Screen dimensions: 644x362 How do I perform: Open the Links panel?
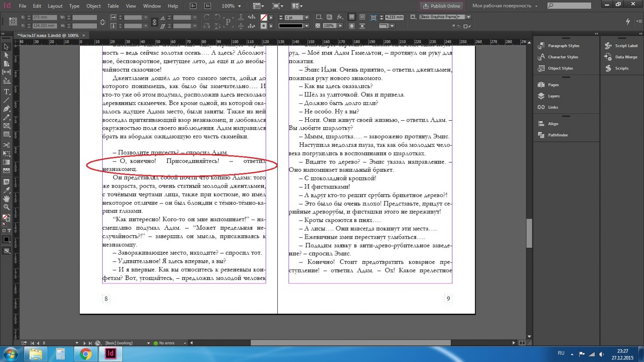coord(548,107)
